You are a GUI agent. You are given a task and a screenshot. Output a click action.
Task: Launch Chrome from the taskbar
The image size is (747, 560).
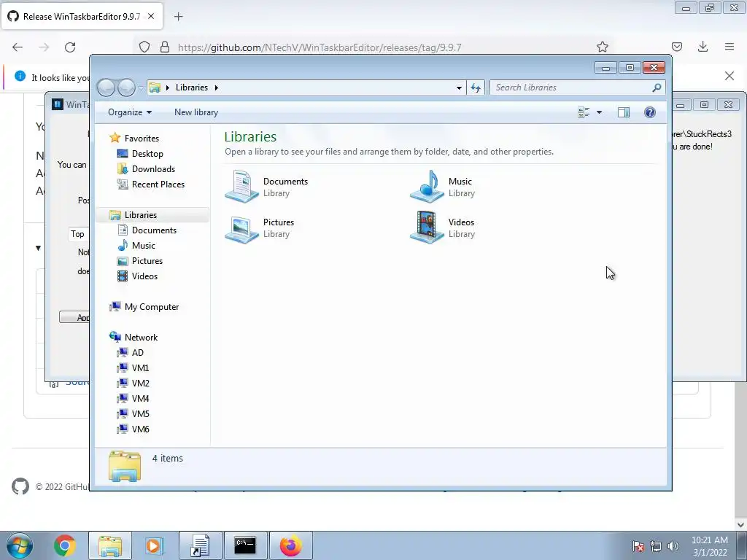point(65,545)
